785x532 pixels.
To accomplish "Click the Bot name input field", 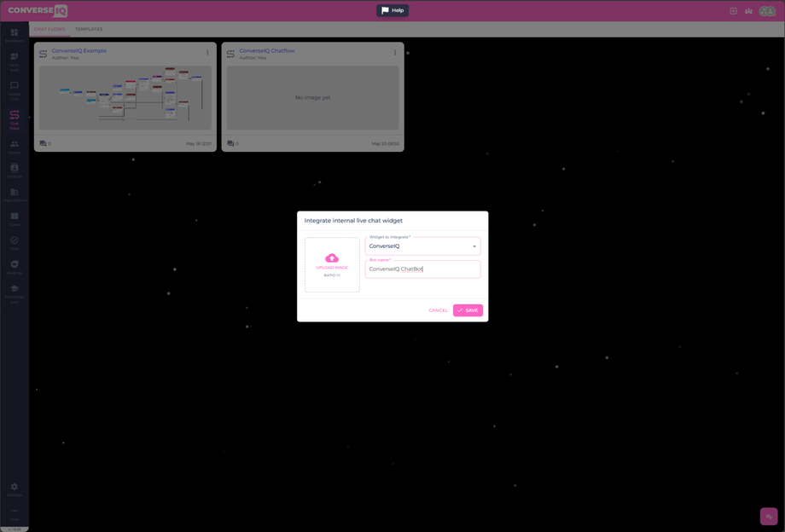I will point(422,269).
